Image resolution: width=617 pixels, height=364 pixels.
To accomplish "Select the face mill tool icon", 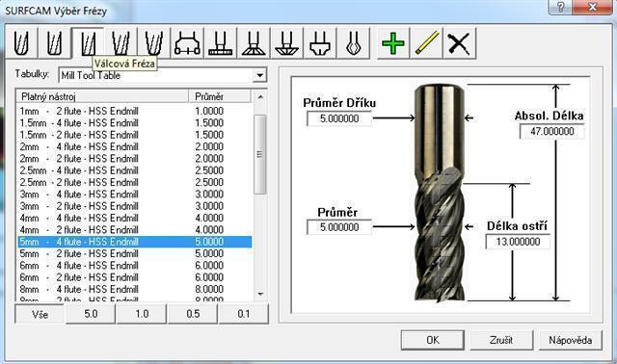I will click(x=187, y=42).
